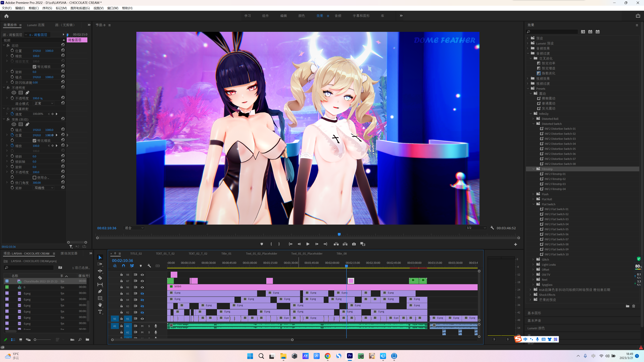Screen dimensions: 644x362
Task: Click the Extract button in program monitor
Action: (x=345, y=244)
